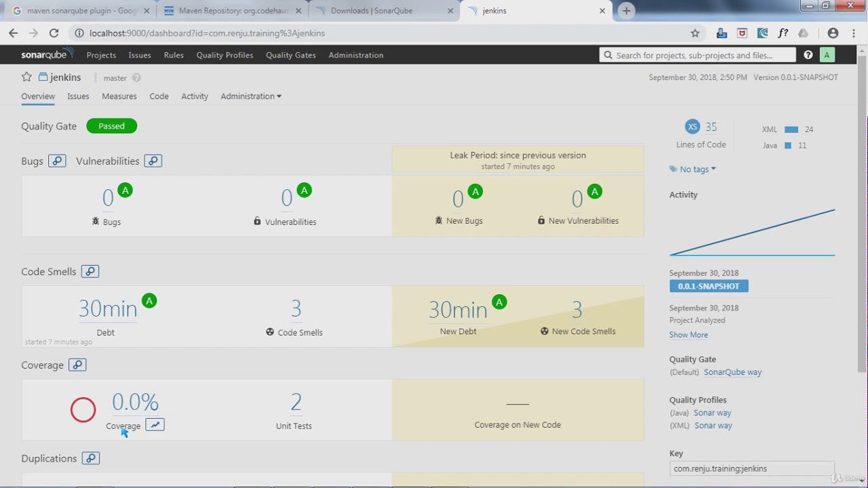Click the Vulnerabilities A rating badge

point(304,190)
